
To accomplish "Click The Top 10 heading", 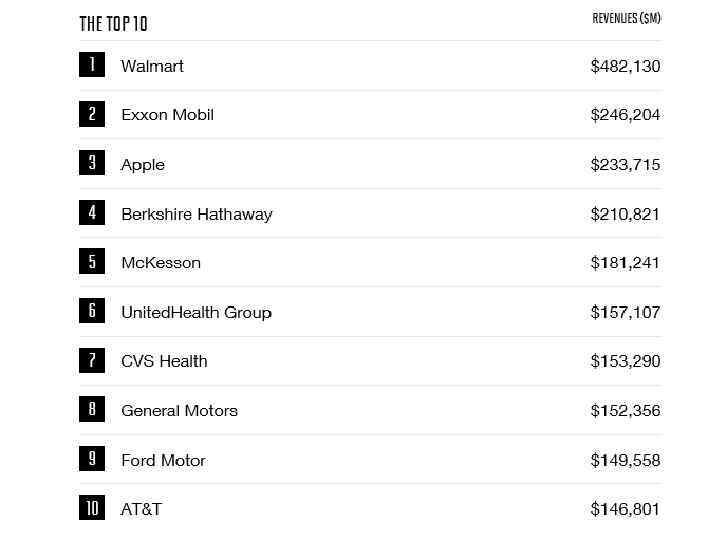I will point(113,23).
